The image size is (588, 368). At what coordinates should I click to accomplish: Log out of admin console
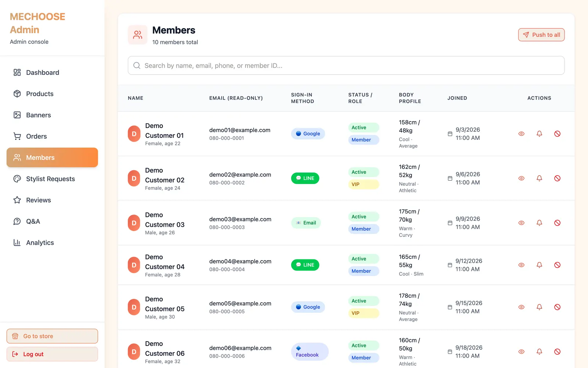coord(52,354)
